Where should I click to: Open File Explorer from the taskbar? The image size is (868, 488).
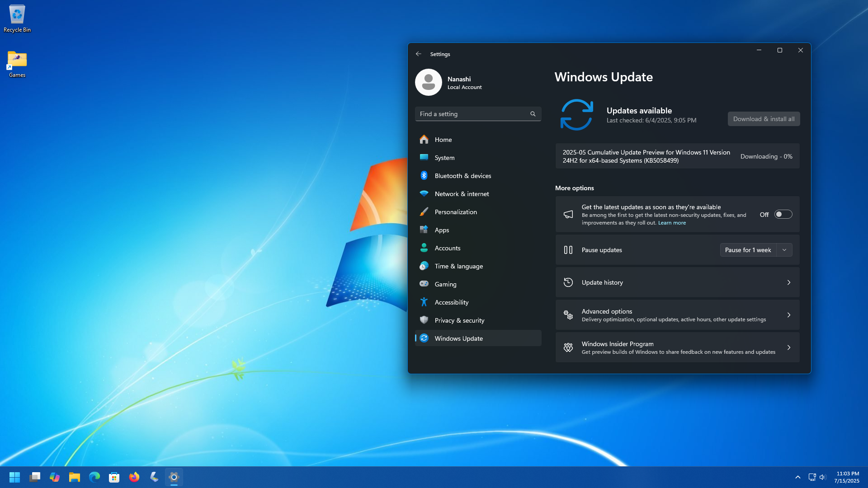pos(75,477)
